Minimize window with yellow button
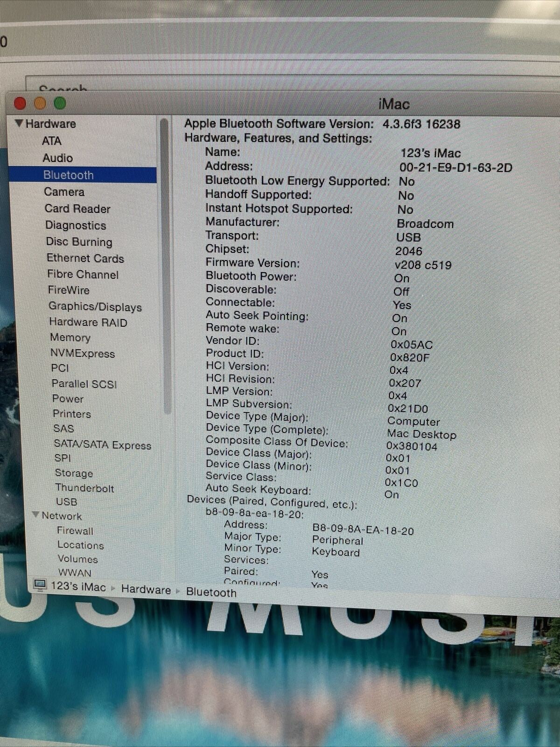 pyautogui.click(x=40, y=103)
